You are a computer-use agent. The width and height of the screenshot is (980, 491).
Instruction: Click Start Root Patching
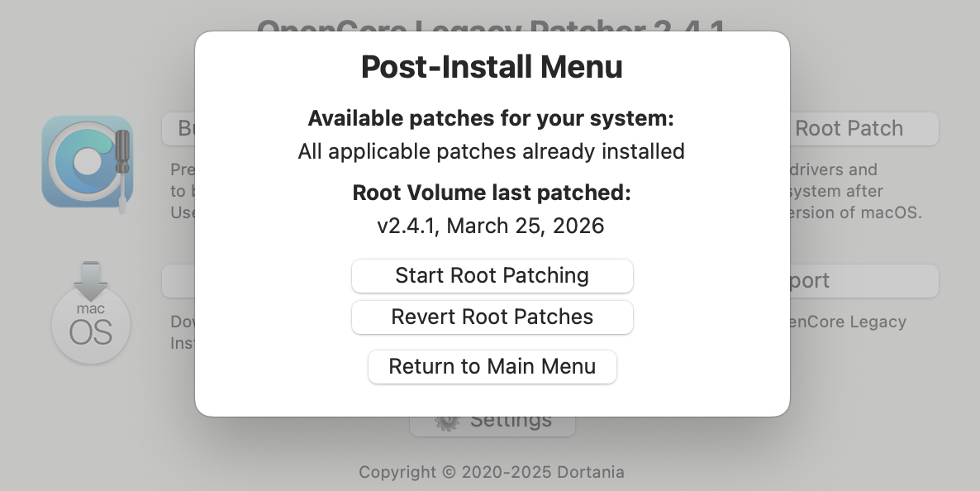tap(492, 275)
